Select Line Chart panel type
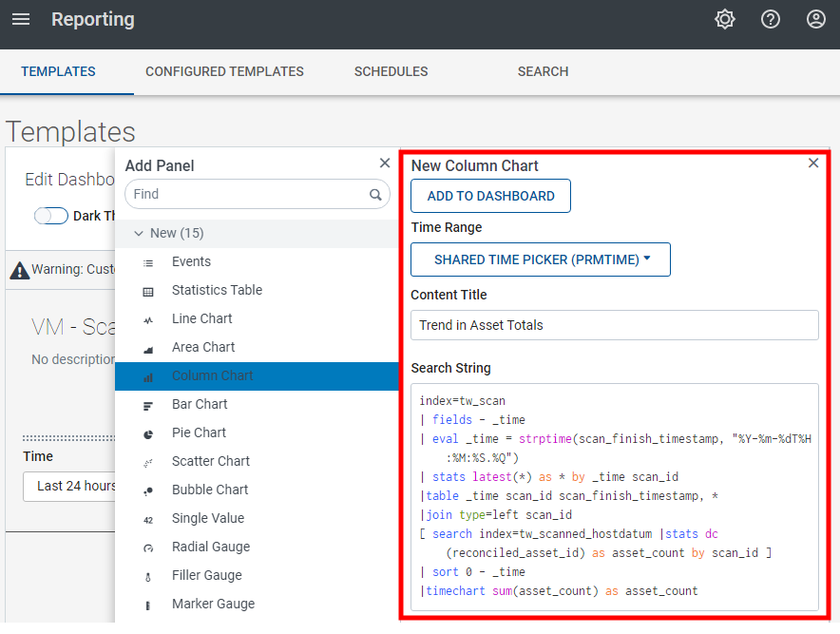Screen dimensions: 840x634 pyautogui.click(x=258, y=318)
